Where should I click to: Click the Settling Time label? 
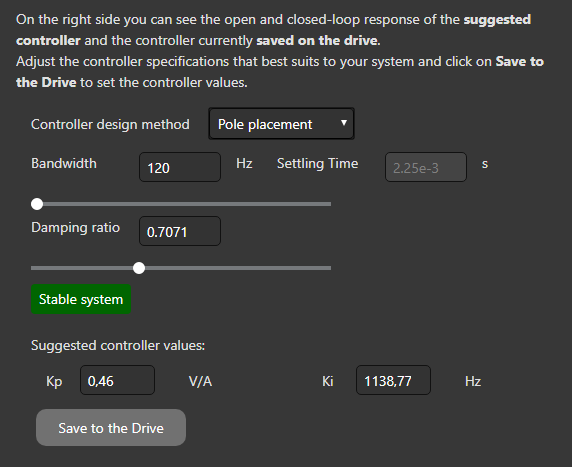[x=317, y=163]
